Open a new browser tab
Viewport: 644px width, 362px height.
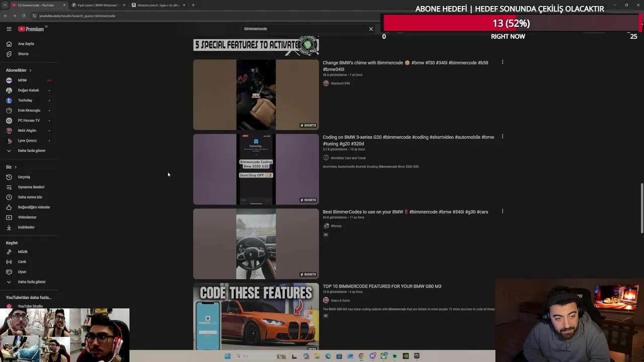click(x=193, y=5)
